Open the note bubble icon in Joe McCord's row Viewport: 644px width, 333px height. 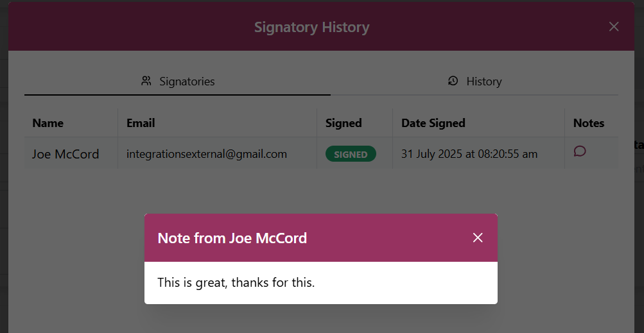pos(580,151)
